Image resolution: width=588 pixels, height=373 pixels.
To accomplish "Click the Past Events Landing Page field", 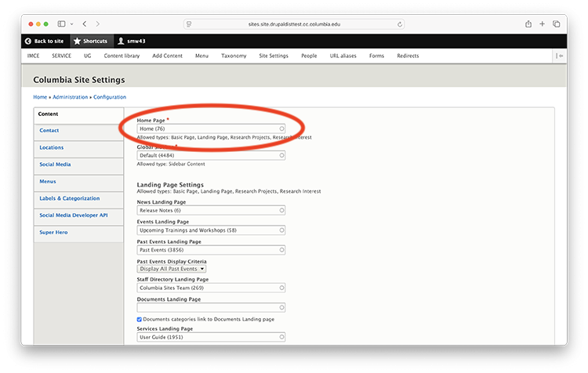I will (x=211, y=250).
